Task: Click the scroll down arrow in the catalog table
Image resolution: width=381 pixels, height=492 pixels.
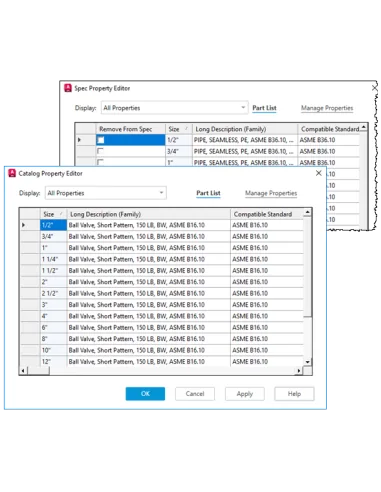Action: coord(308,362)
